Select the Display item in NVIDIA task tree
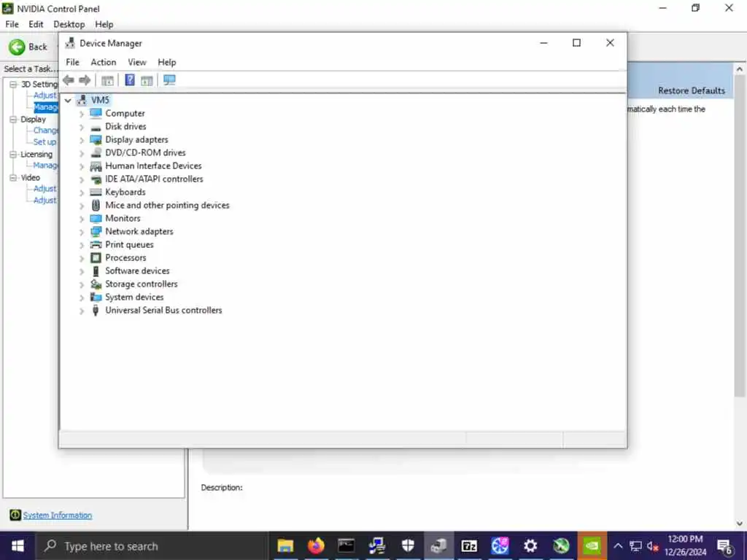The width and height of the screenshot is (747, 560). pos(34,119)
